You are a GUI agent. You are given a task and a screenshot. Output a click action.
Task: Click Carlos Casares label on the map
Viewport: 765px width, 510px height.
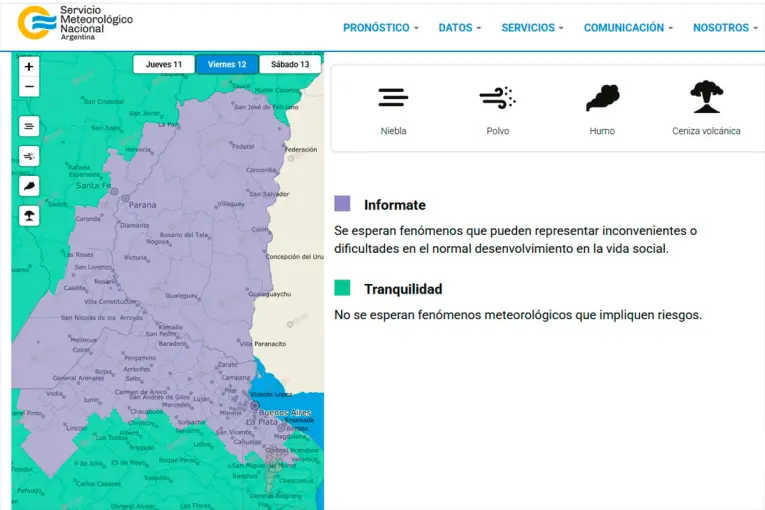click(98, 484)
